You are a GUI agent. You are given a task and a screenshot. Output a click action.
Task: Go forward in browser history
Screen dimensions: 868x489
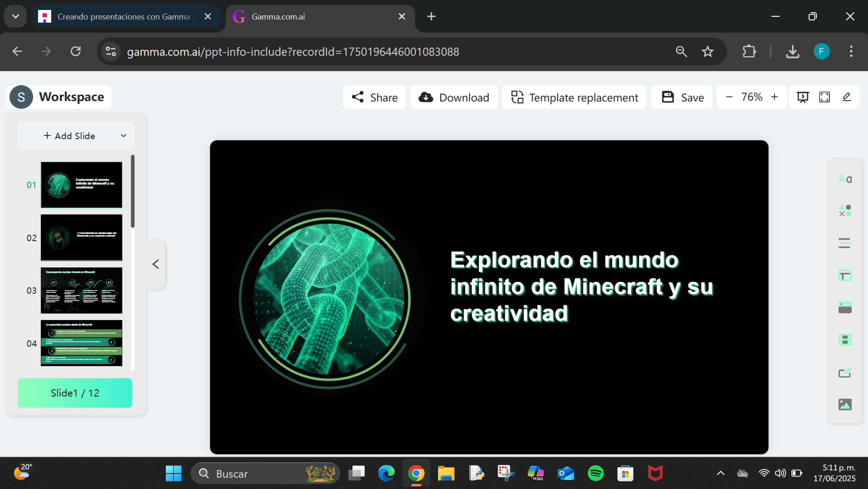pyautogui.click(x=46, y=51)
